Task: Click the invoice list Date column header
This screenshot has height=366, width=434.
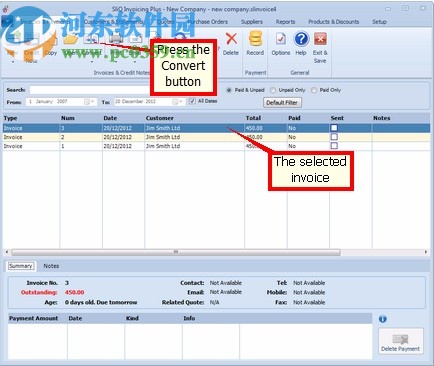Action: pos(123,118)
